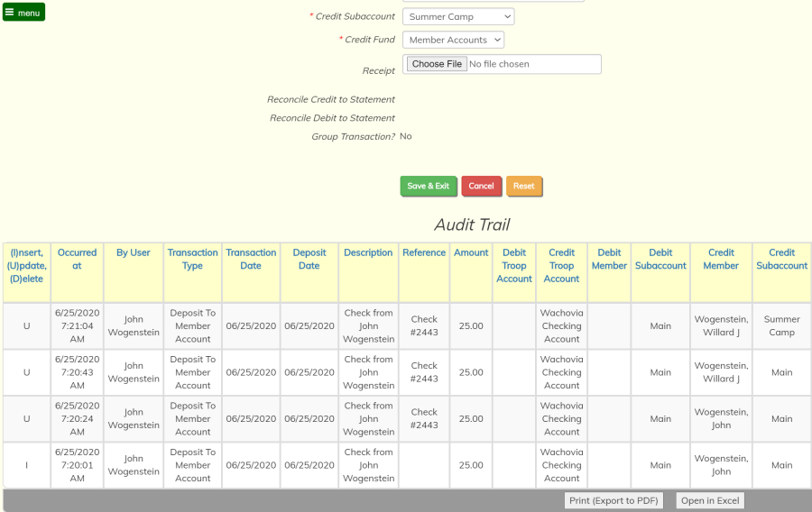
Task: Sort by Occurred at column header
Action: (x=78, y=259)
